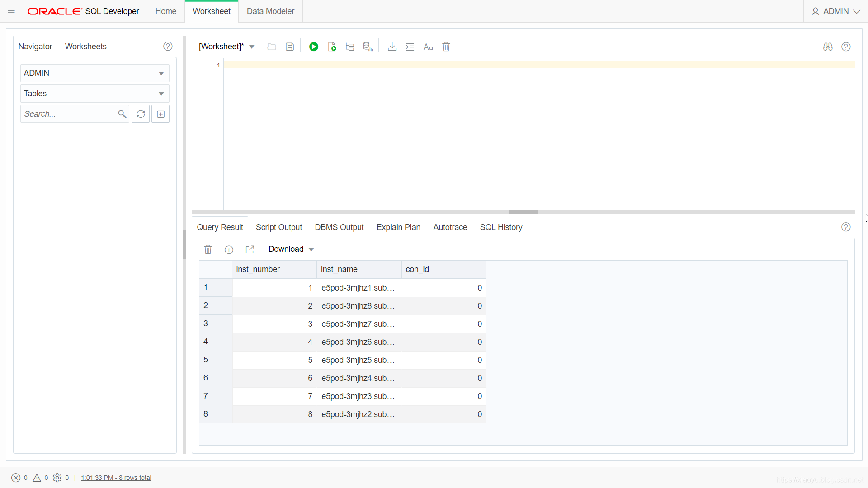
Task: Expand the ADMIN schema dropdown
Action: pos(160,73)
